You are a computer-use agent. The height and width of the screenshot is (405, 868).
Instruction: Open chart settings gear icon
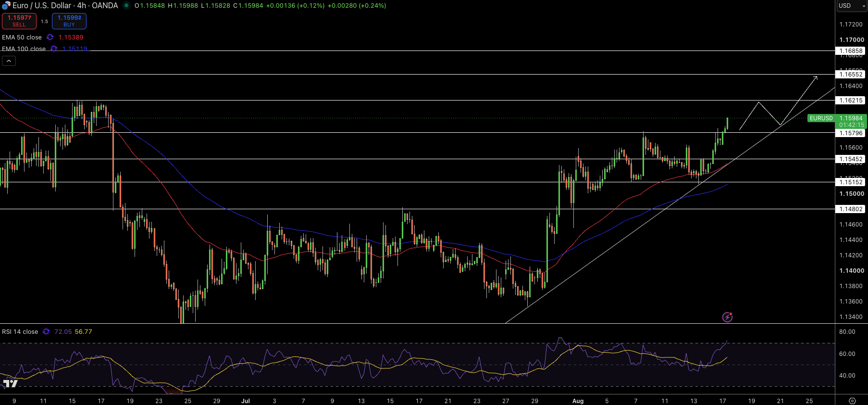pyautogui.click(x=853, y=401)
